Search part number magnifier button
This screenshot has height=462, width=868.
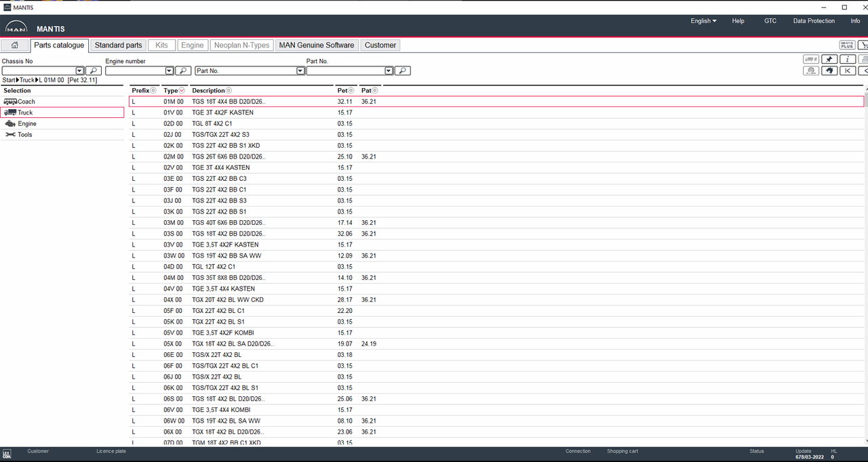pyautogui.click(x=403, y=70)
